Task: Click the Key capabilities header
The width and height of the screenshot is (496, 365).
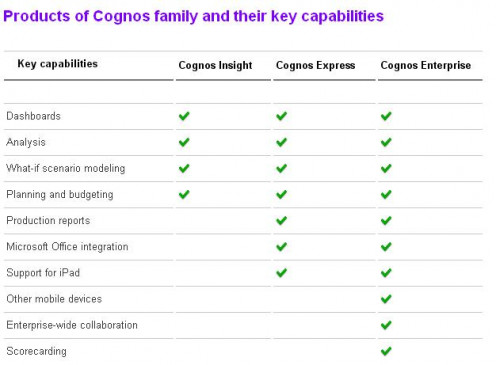Action: 57,64
